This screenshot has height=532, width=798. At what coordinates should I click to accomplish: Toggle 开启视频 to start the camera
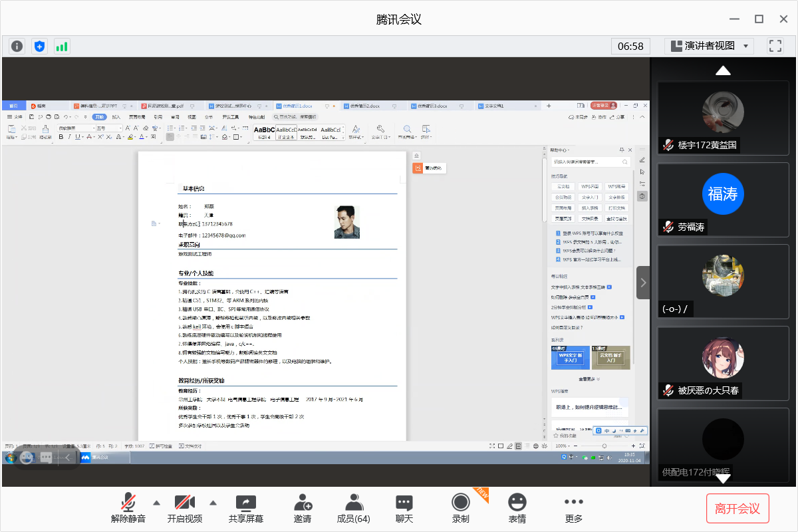pos(185,509)
